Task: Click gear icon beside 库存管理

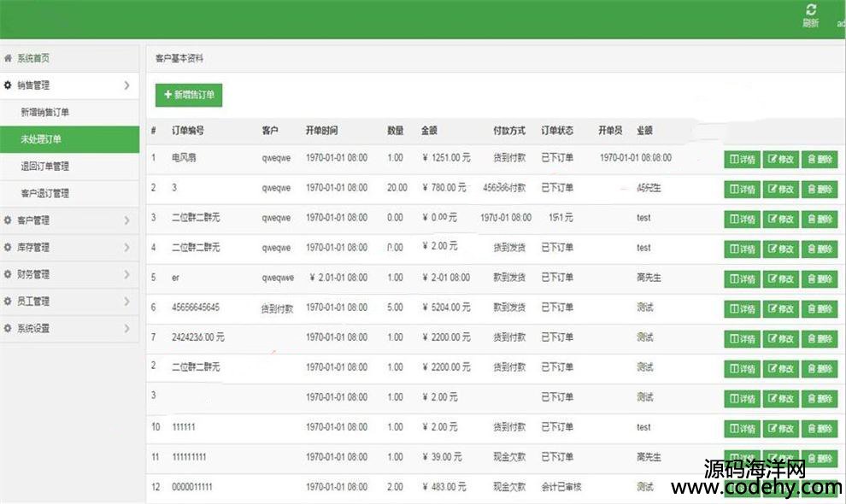Action: click(9, 248)
